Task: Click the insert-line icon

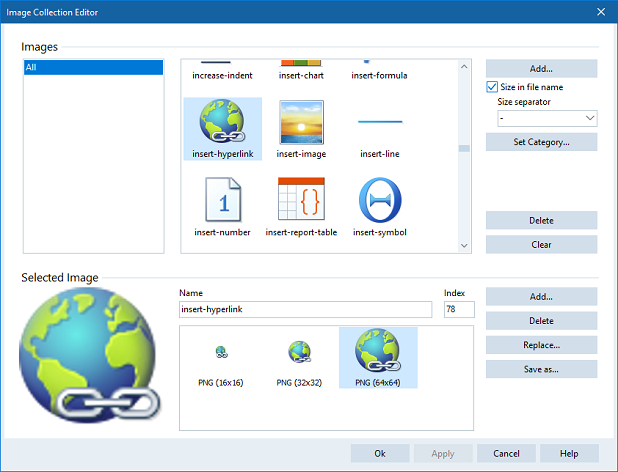Action: coord(380,122)
